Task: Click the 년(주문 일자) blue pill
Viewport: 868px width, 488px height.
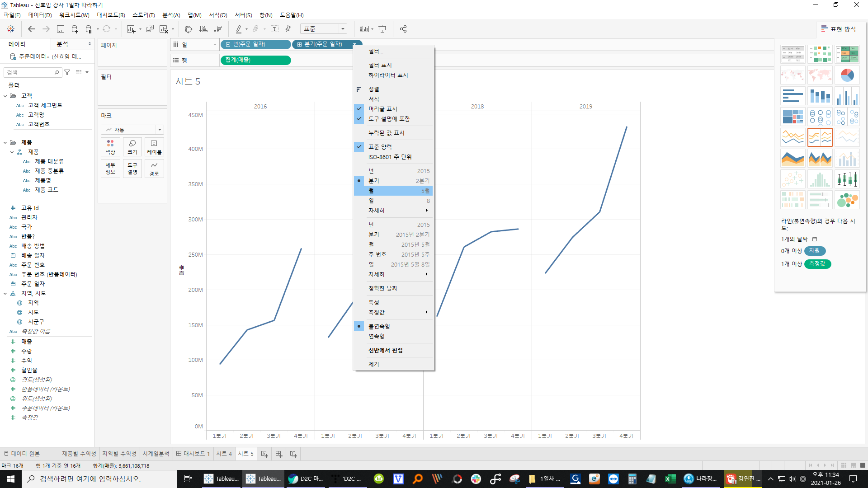Action: point(255,44)
